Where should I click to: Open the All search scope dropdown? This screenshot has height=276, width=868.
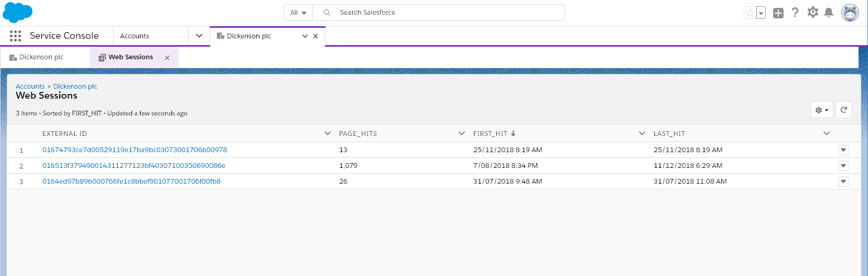[x=298, y=13]
